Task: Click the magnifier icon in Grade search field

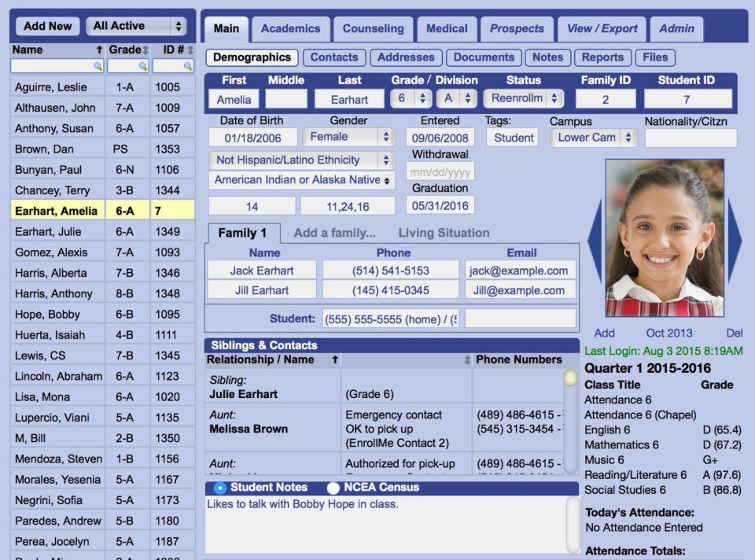Action: click(143, 66)
